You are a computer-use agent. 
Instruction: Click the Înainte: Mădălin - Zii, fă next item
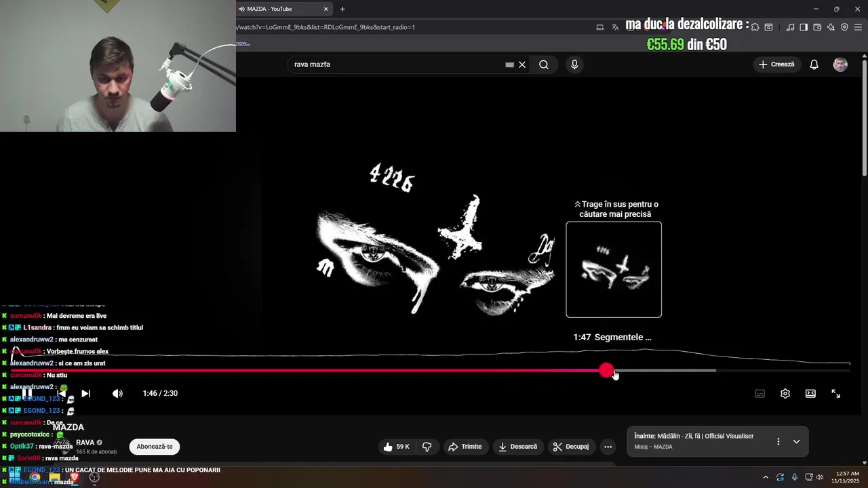tap(694, 436)
